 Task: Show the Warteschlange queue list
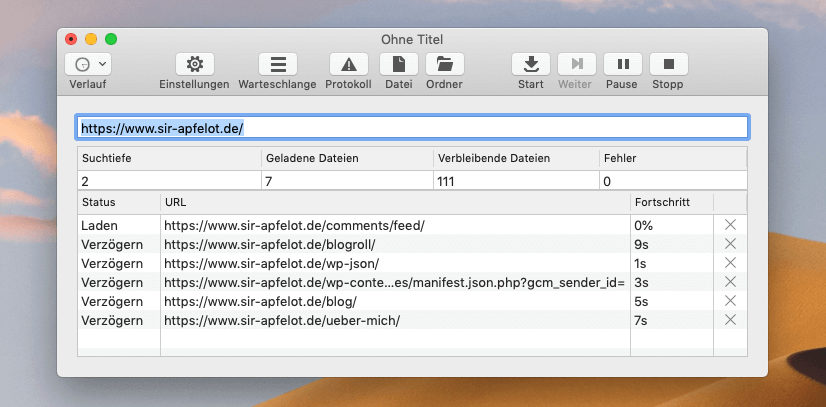pyautogui.click(x=278, y=64)
